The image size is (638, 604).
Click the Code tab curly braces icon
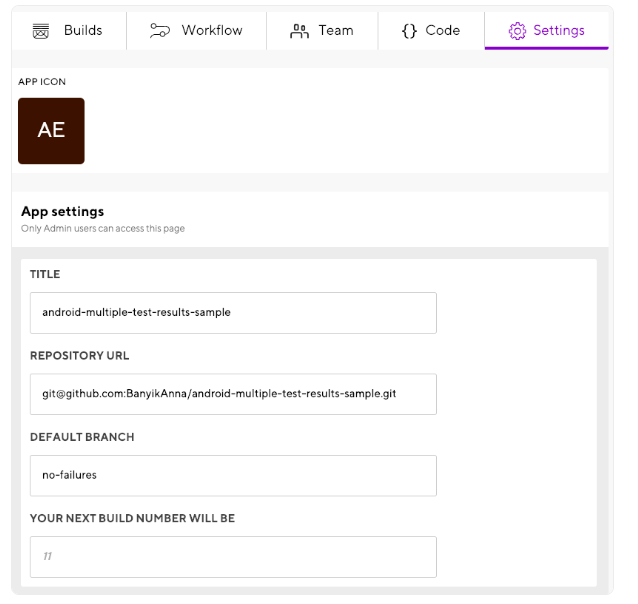408,31
